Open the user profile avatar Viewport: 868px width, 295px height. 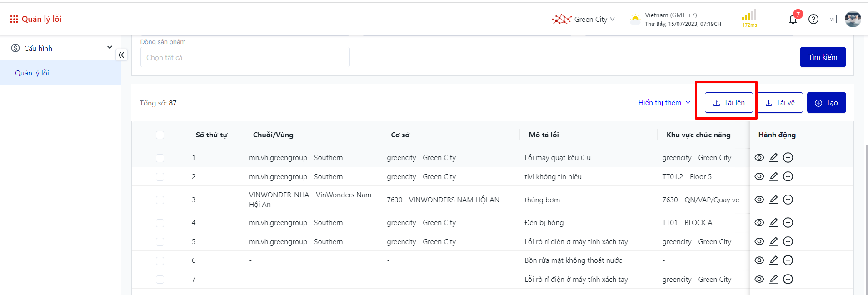point(853,19)
